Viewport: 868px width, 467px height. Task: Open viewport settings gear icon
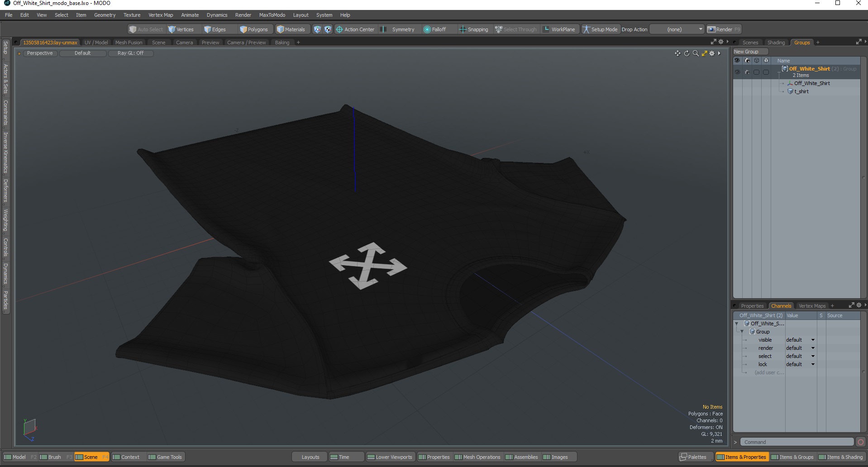pyautogui.click(x=712, y=53)
